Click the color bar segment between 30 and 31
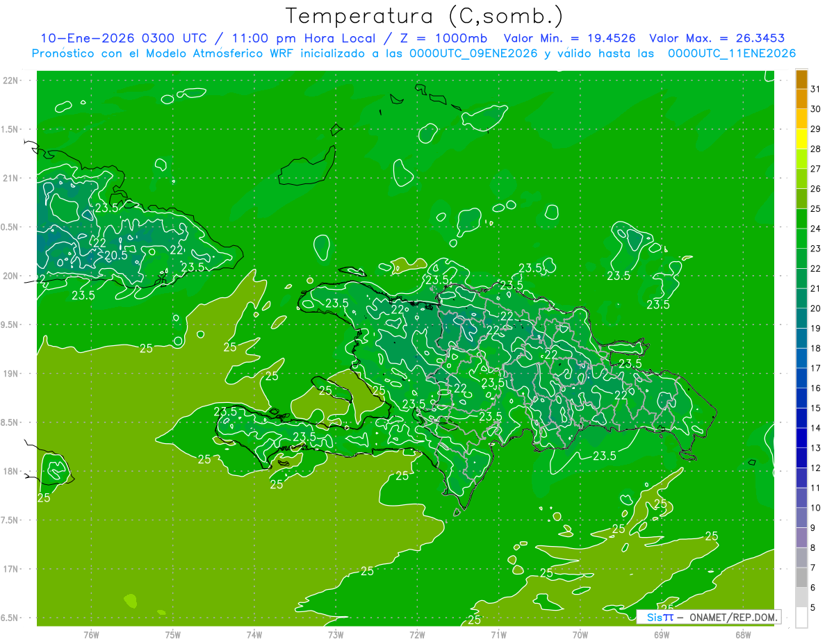834x644 pixels. pos(801,99)
